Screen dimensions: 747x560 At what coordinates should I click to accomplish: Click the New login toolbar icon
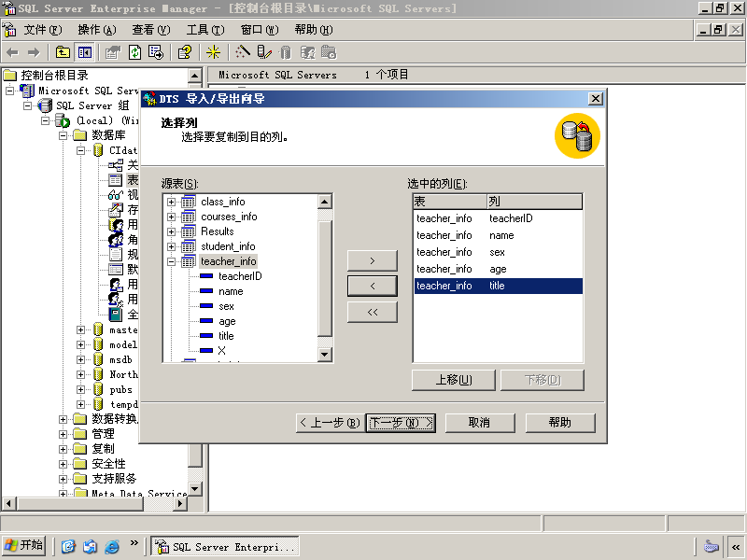[x=308, y=52]
